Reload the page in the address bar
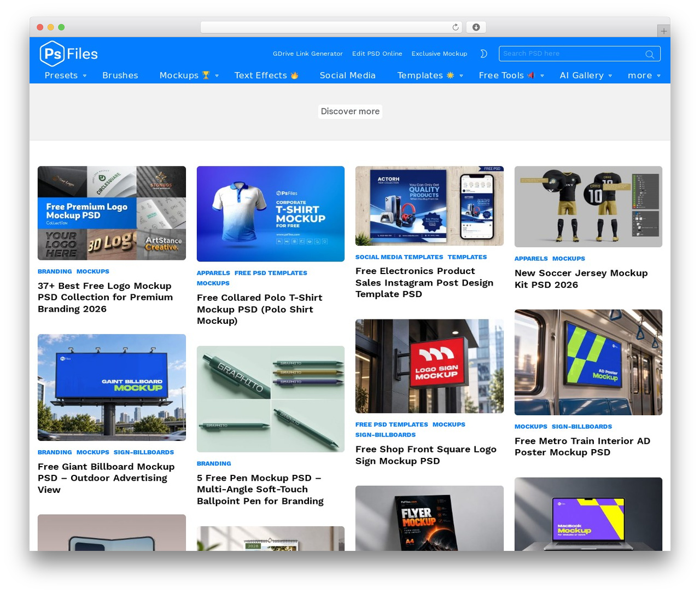Image resolution: width=700 pixels, height=593 pixels. coord(456,27)
